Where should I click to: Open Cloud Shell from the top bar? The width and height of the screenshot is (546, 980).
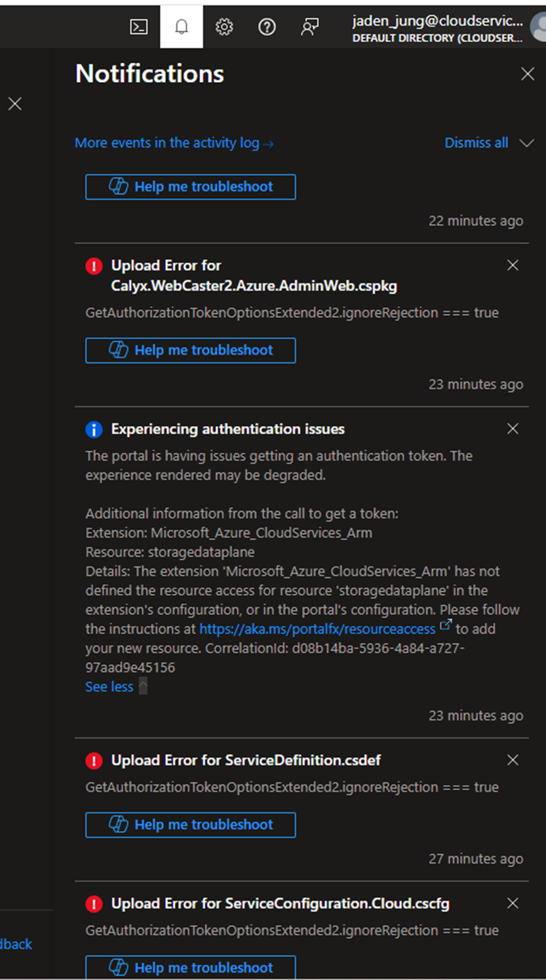click(139, 27)
